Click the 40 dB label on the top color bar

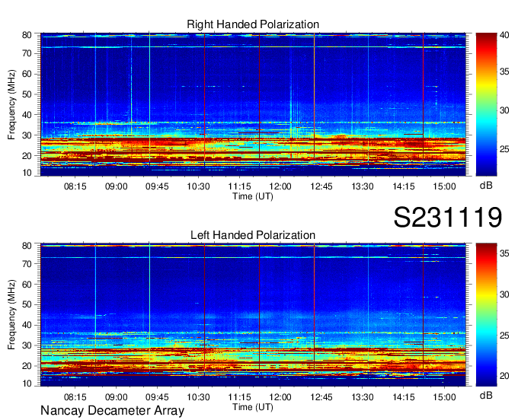(504, 35)
